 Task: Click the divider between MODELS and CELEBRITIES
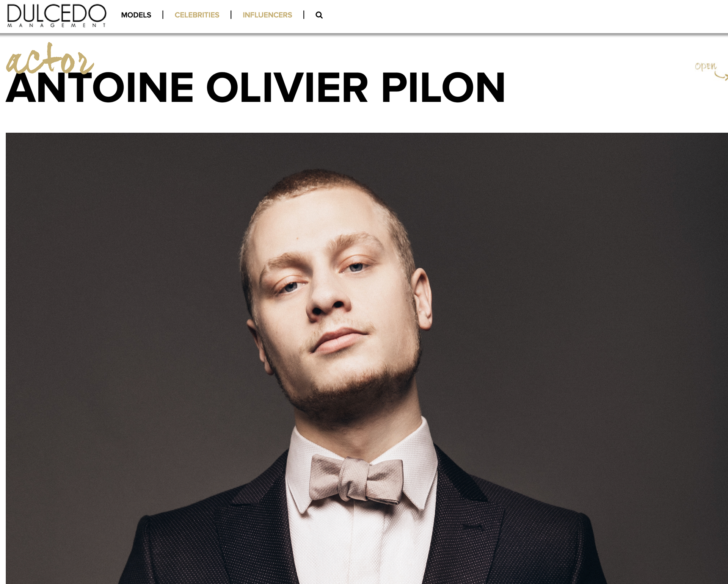click(x=163, y=15)
